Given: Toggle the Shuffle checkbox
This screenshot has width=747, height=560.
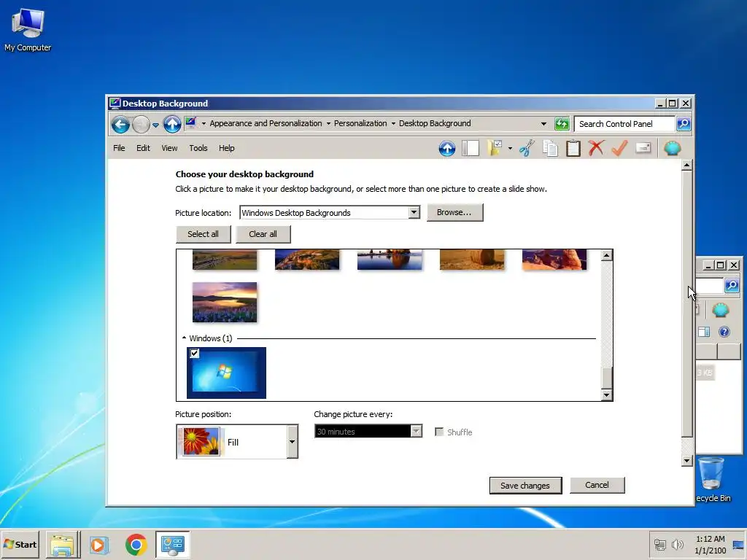Looking at the screenshot, I should point(439,432).
